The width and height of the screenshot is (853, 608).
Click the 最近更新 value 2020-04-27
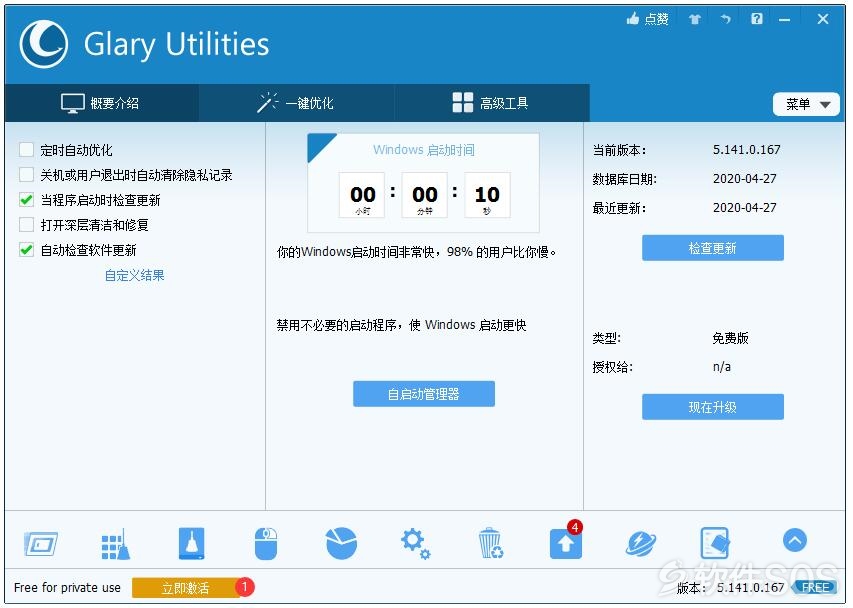pyautogui.click(x=745, y=207)
